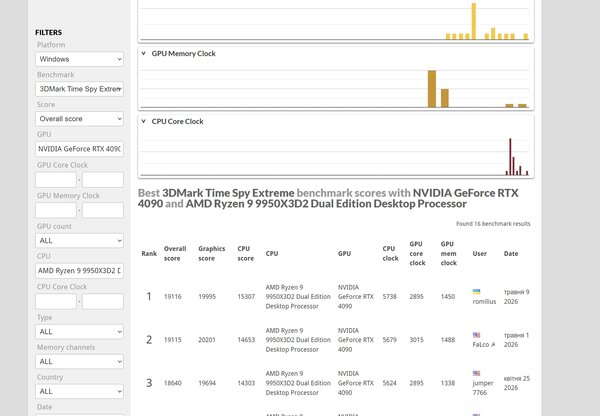Open the Country filter dropdown
This screenshot has width=600, height=416.
tap(80, 392)
